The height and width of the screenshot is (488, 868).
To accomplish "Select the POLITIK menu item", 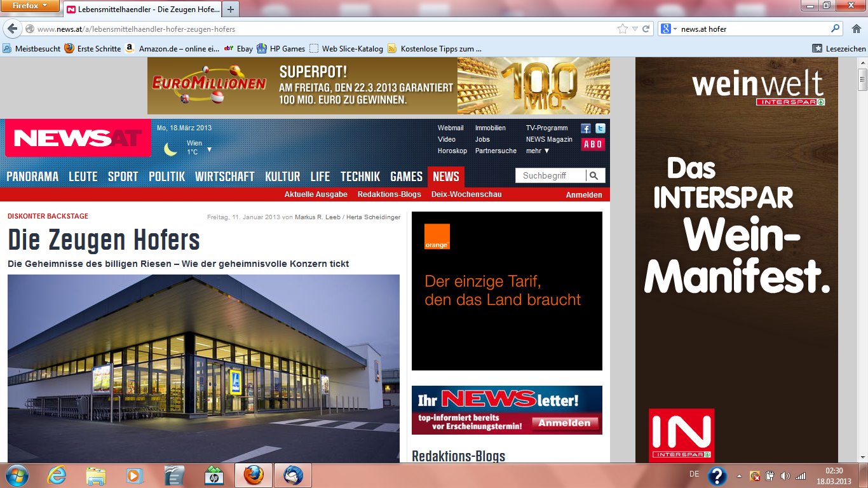I will [167, 177].
